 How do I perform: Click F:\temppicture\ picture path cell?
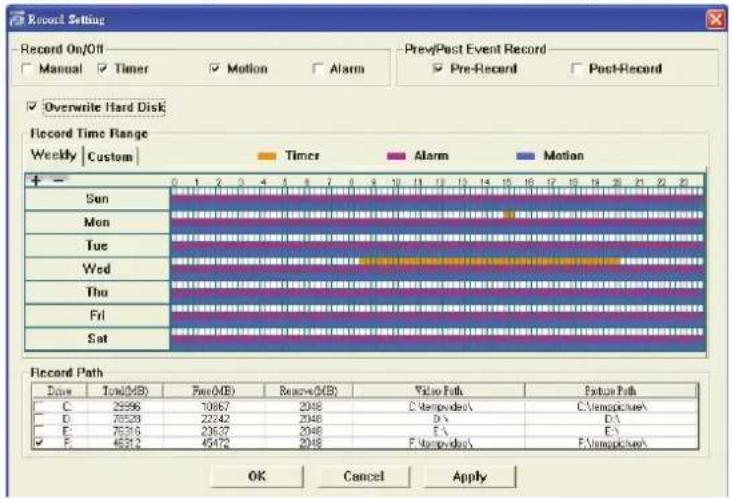pos(612,443)
